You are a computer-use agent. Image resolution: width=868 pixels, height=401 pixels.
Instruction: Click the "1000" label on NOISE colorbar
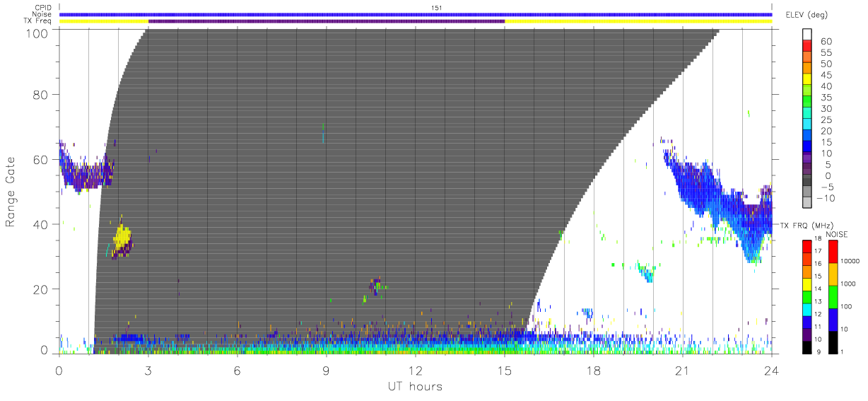pyautogui.click(x=849, y=285)
